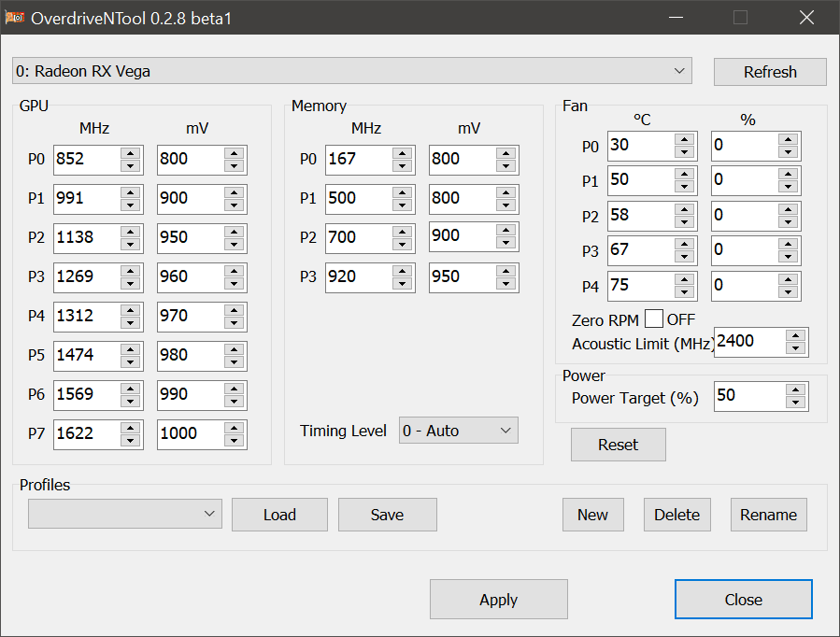Decrease Fan P1 temperature with down arrow
This screenshot has height=637, width=840.
pyautogui.click(x=685, y=187)
